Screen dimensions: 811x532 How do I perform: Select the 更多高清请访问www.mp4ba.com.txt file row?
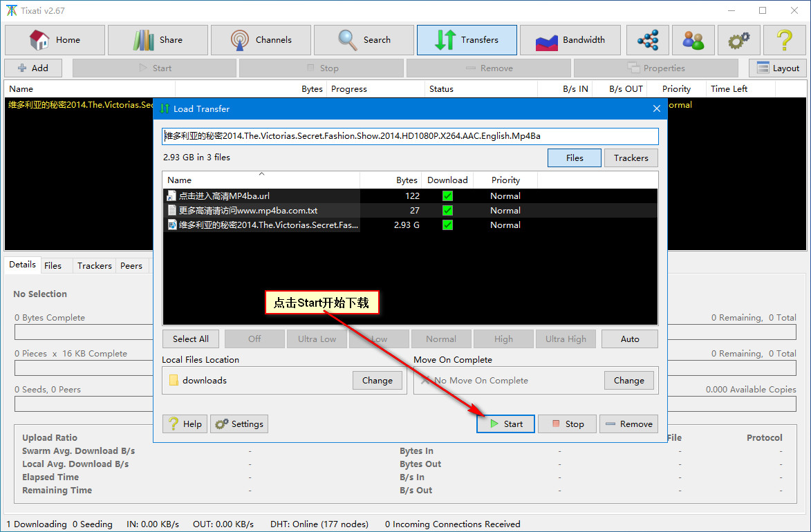click(410, 211)
